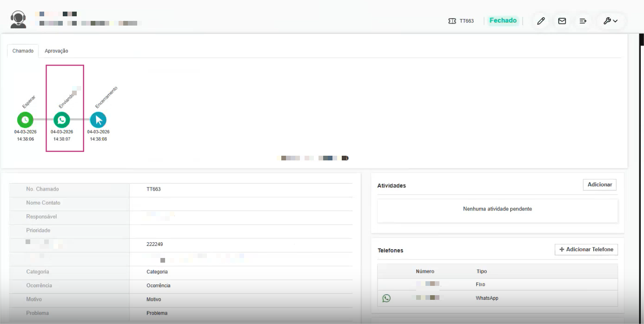Image resolution: width=644 pixels, height=324 pixels.
Task: Click the TT663 call number value
Action: tap(153, 189)
